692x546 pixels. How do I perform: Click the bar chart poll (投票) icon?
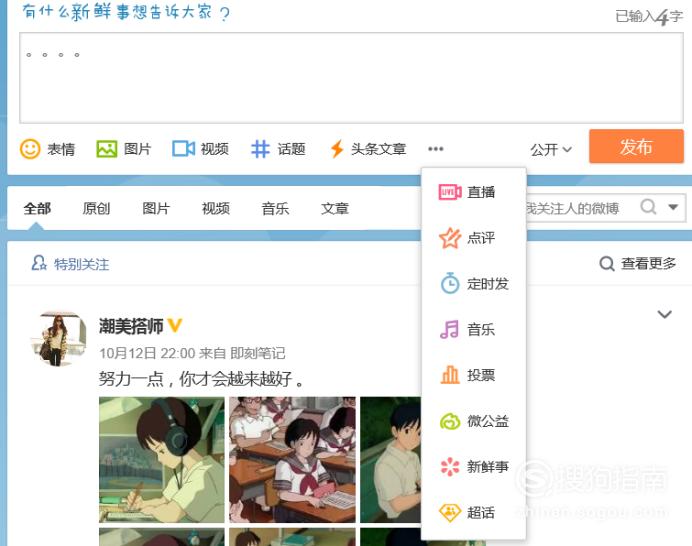(450, 375)
